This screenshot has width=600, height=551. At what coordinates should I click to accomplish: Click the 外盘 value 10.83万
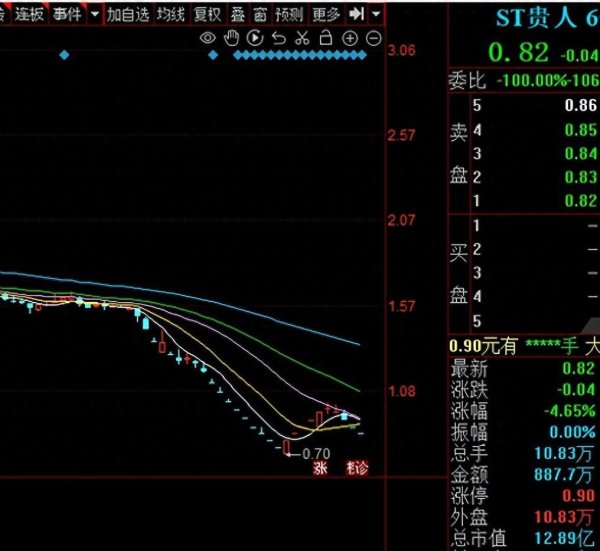[x=565, y=517]
